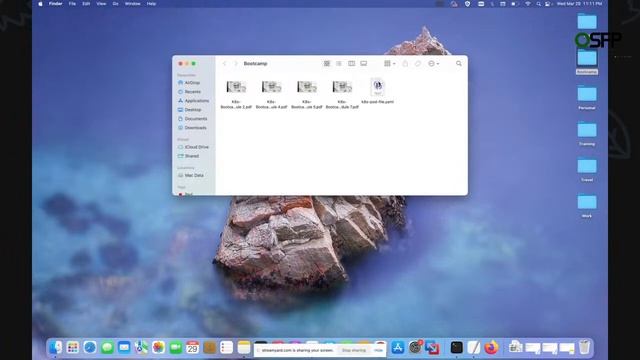
Task: Open Terminal from the Dock
Action: (x=456, y=347)
